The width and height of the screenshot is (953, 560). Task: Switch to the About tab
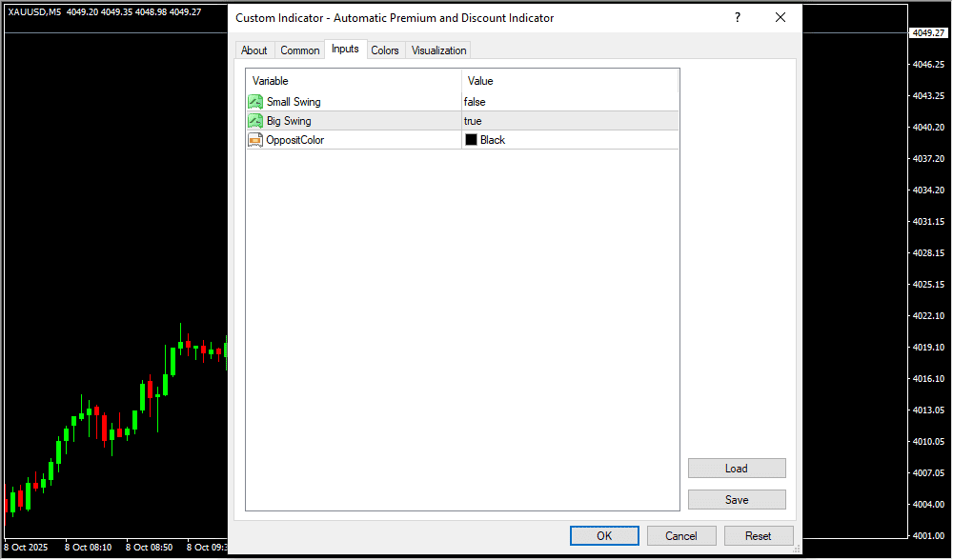point(254,50)
